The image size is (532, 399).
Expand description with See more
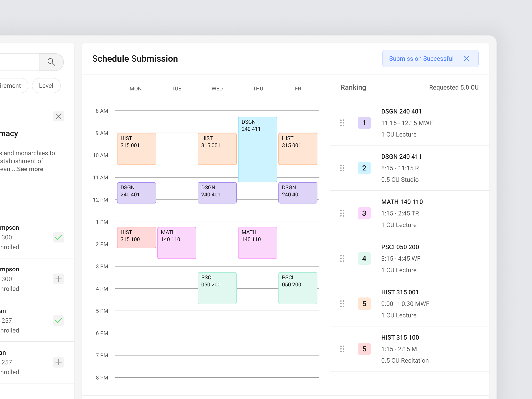pos(30,169)
